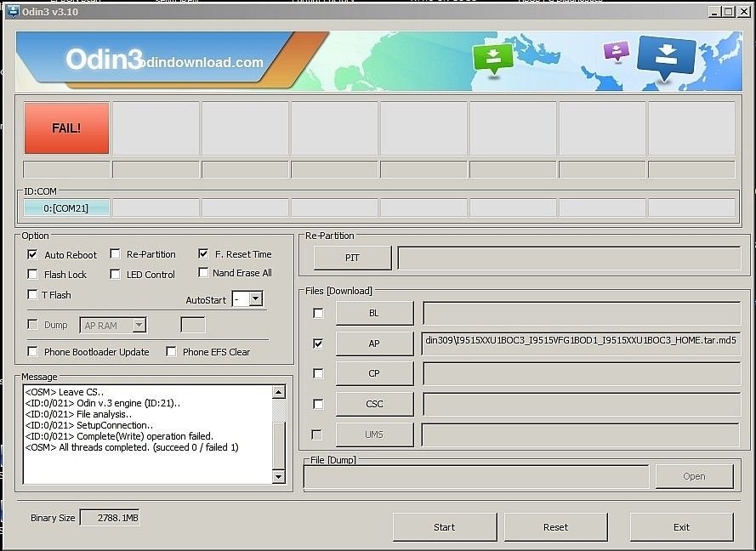Toggle the Auto Reboot checkbox
Image resolution: width=756 pixels, height=551 pixels.
(x=33, y=254)
